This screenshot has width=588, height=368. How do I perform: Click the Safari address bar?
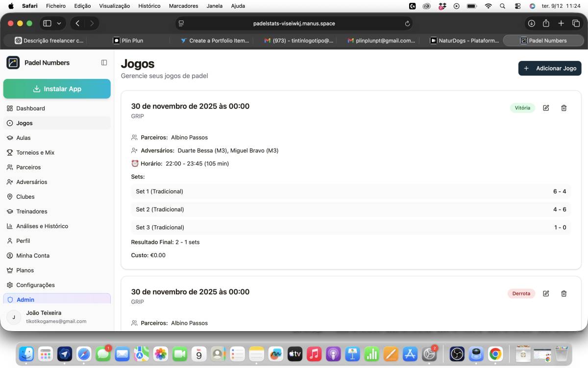(294, 24)
